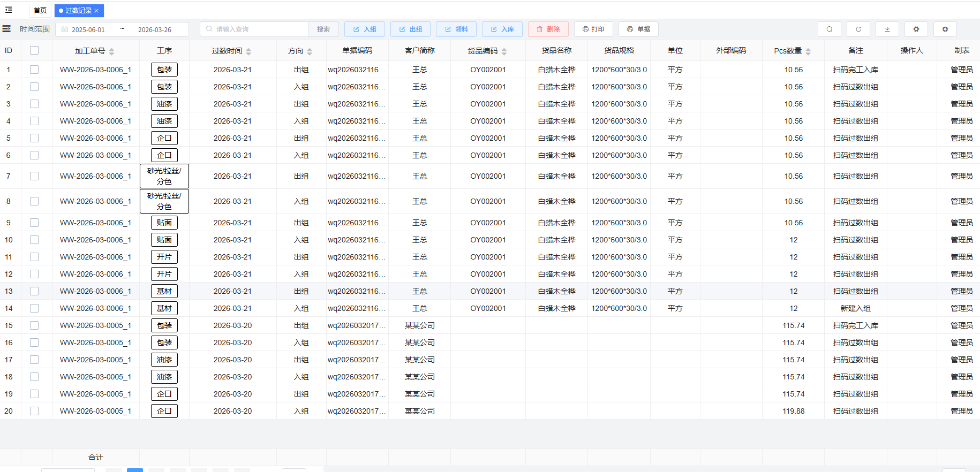The image size is (980, 472).
Task: Sort by Pcs数量 column
Action: [x=808, y=51]
